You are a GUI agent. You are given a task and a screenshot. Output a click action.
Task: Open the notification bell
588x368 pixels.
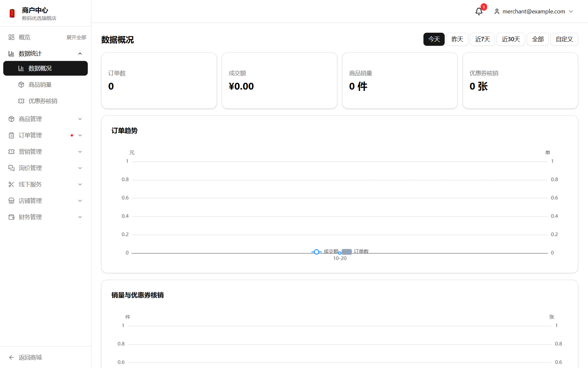(x=479, y=11)
